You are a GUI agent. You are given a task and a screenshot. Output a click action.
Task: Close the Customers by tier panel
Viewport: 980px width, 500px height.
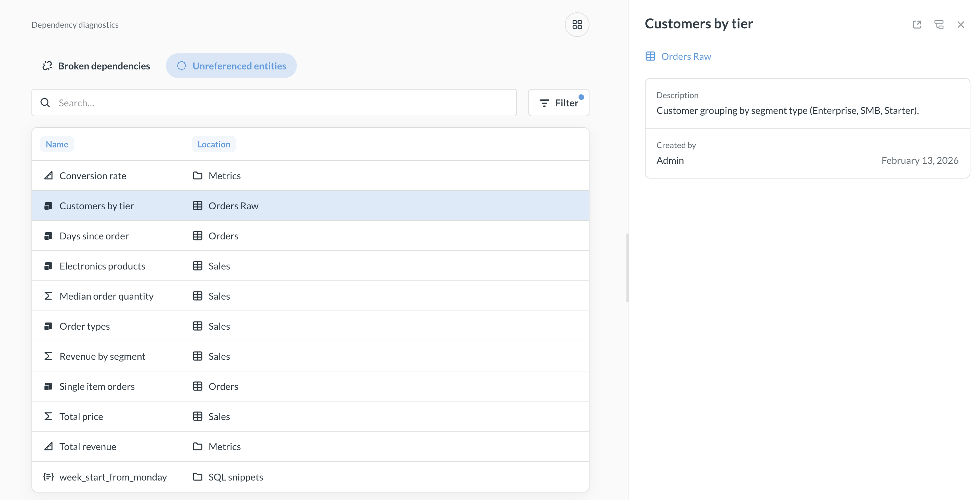point(960,25)
